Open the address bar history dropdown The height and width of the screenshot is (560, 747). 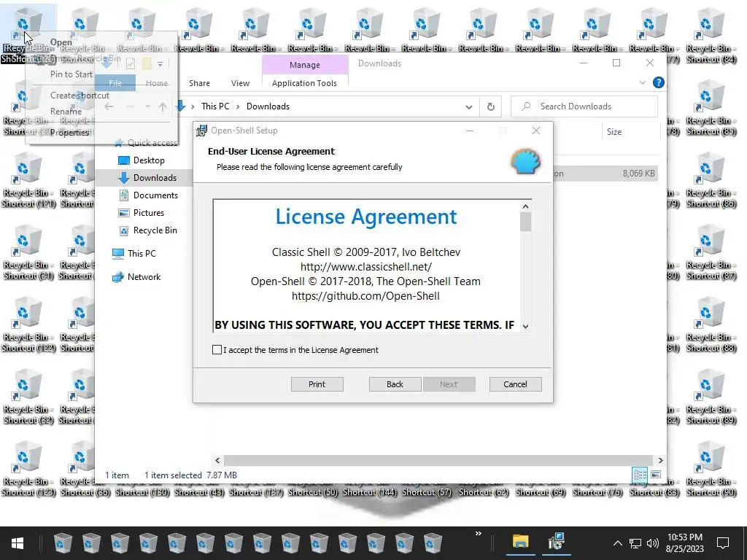click(x=469, y=106)
